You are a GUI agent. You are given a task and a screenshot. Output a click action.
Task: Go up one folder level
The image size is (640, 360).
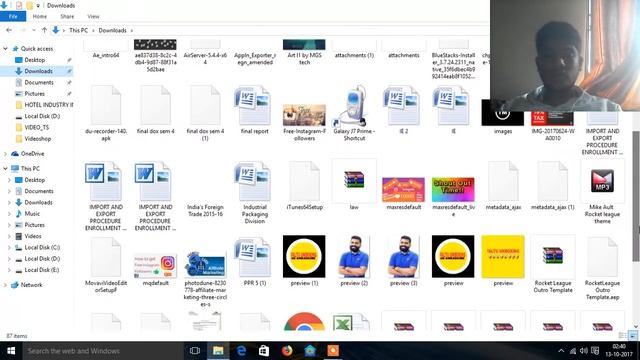[x=44, y=30]
